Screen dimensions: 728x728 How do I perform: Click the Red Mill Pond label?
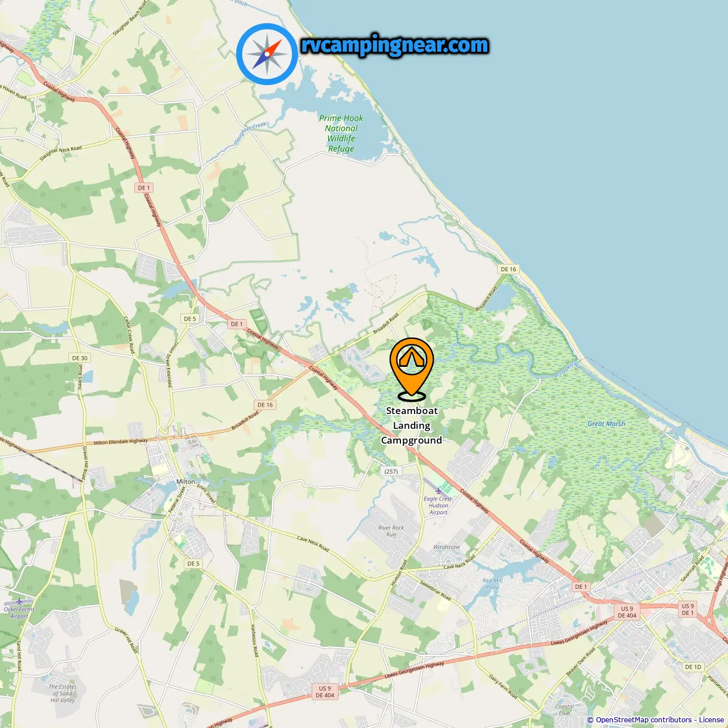point(493,584)
